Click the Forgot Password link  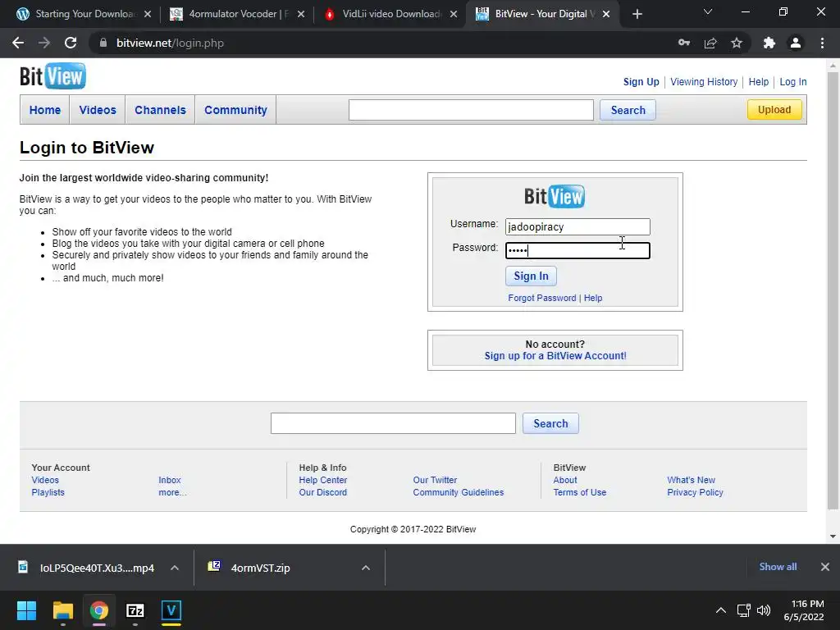pyautogui.click(x=541, y=298)
